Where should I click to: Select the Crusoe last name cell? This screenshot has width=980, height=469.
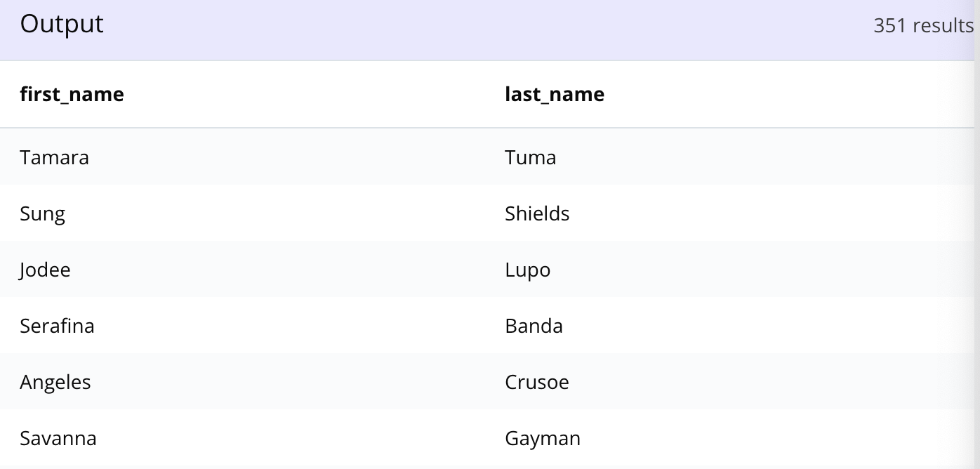pyautogui.click(x=537, y=382)
